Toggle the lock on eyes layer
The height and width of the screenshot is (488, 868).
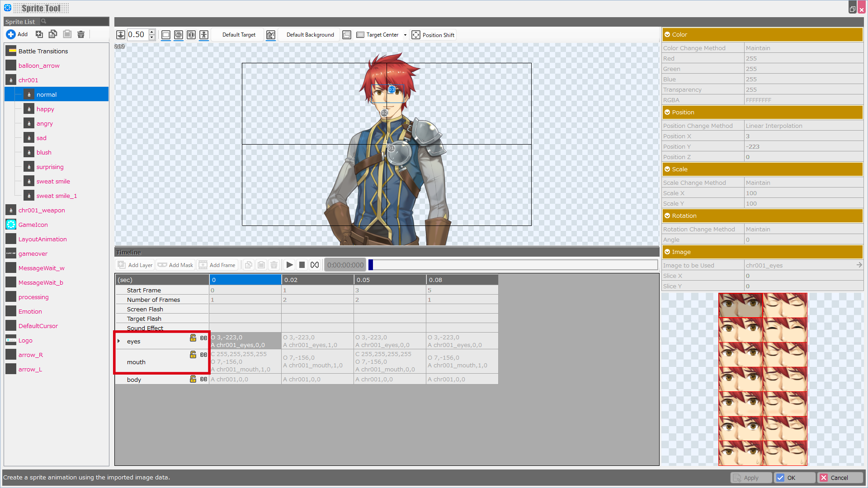193,338
